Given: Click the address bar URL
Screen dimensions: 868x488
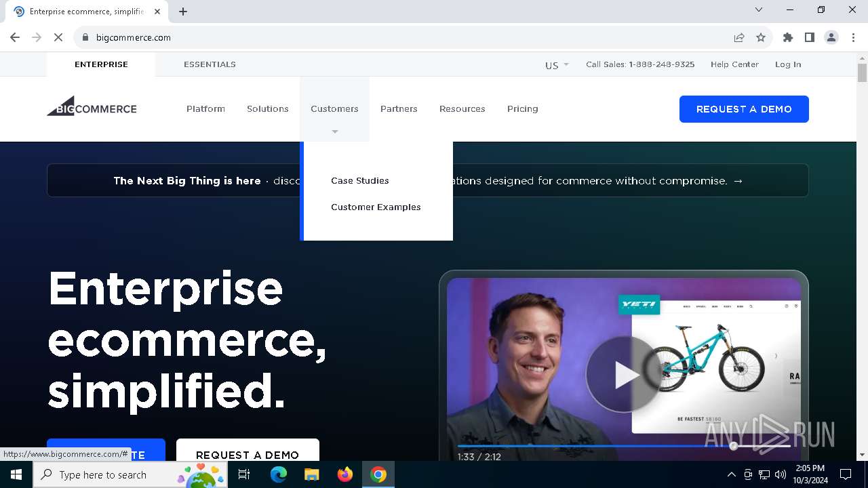Looking at the screenshot, I should pyautogui.click(x=134, y=37).
